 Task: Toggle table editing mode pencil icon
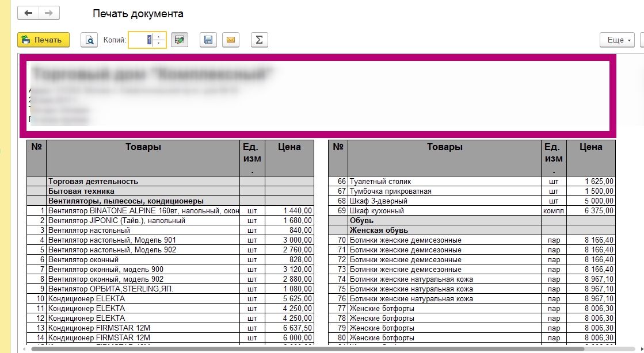coord(180,40)
